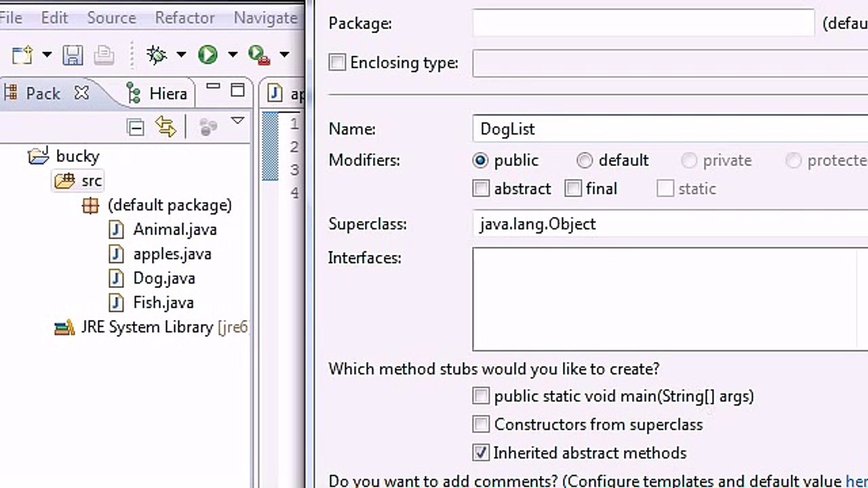The height and width of the screenshot is (488, 868).
Task: Click the Run External Tools icon
Action: pyautogui.click(x=259, y=54)
